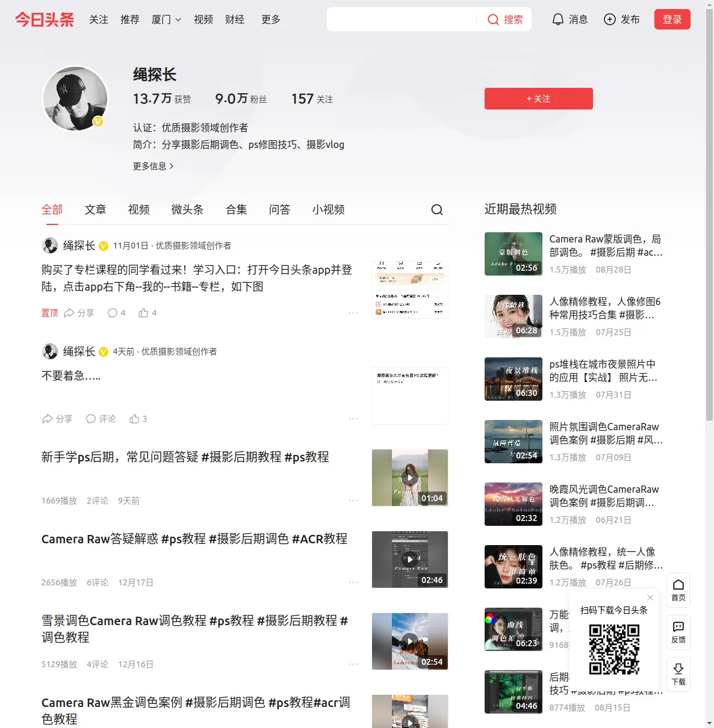Screen dimensions: 714x728
Task: Click small avatar next to 11月01日 post
Action: coord(50,245)
